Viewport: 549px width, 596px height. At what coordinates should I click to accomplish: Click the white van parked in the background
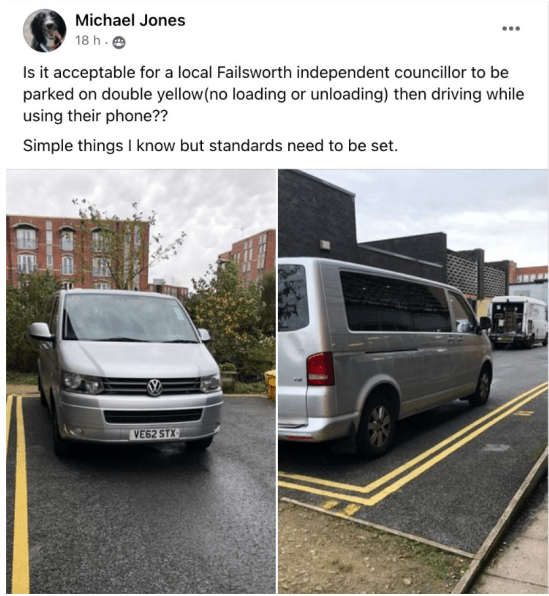click(518, 321)
